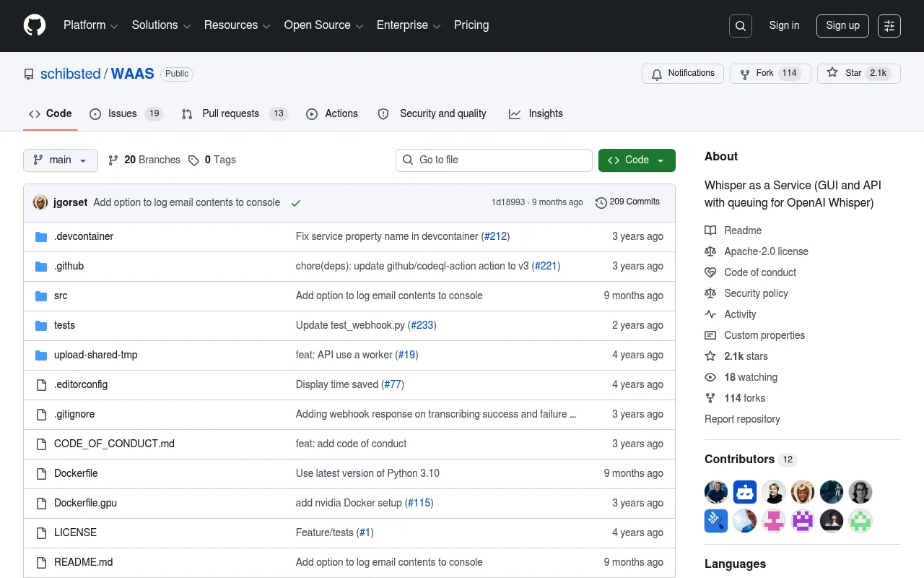Open Custom properties link
924x578 pixels.
[764, 335]
